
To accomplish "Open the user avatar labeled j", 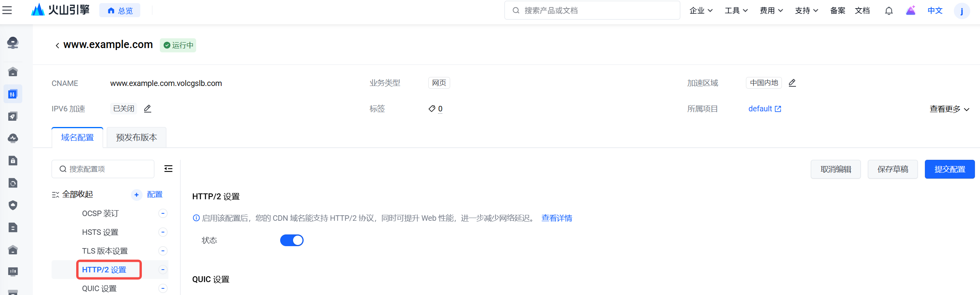I will point(962,11).
